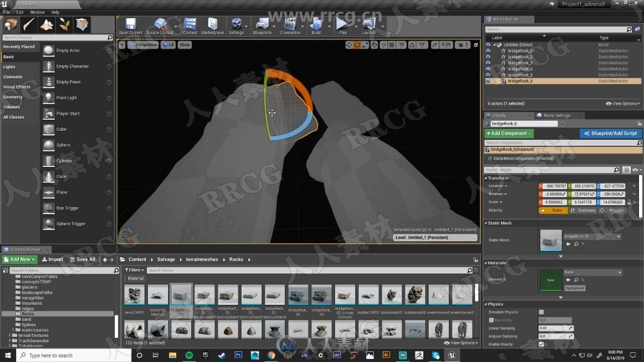Select Place mode icon
The image size is (644, 362).
click(11, 25)
